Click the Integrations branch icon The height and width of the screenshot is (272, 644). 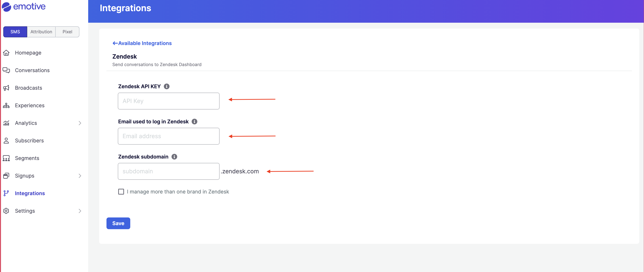6,193
